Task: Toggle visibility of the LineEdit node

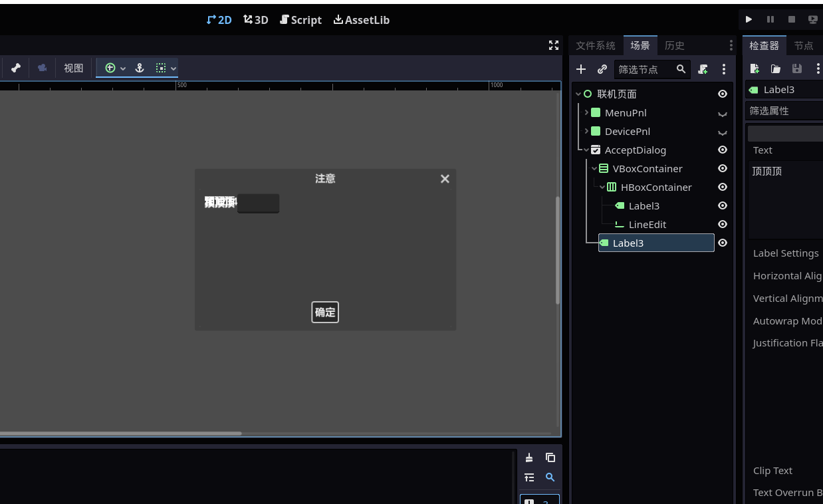Action: pos(722,224)
